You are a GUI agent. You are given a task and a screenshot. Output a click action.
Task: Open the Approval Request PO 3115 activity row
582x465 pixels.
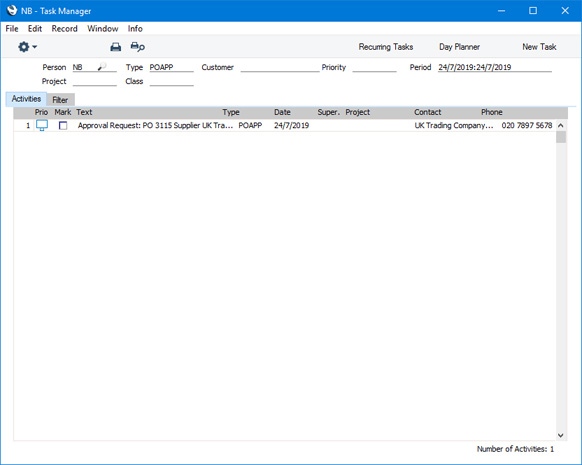click(285, 125)
